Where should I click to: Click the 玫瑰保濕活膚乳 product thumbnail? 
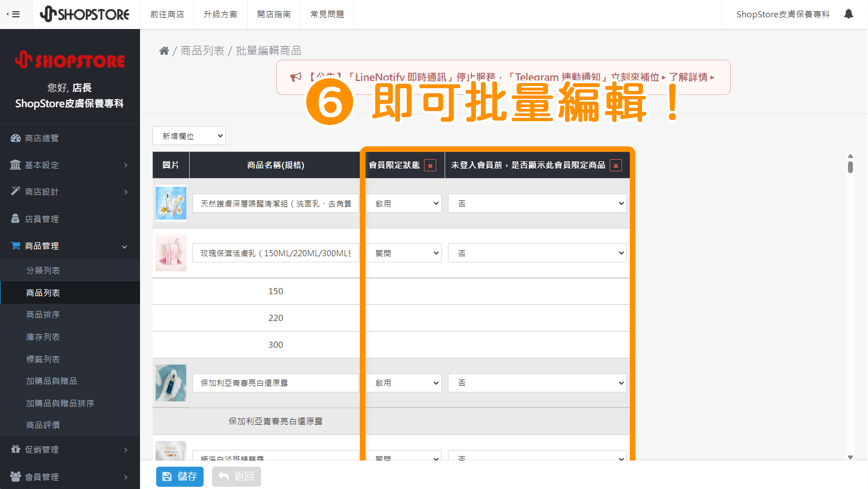point(171,253)
